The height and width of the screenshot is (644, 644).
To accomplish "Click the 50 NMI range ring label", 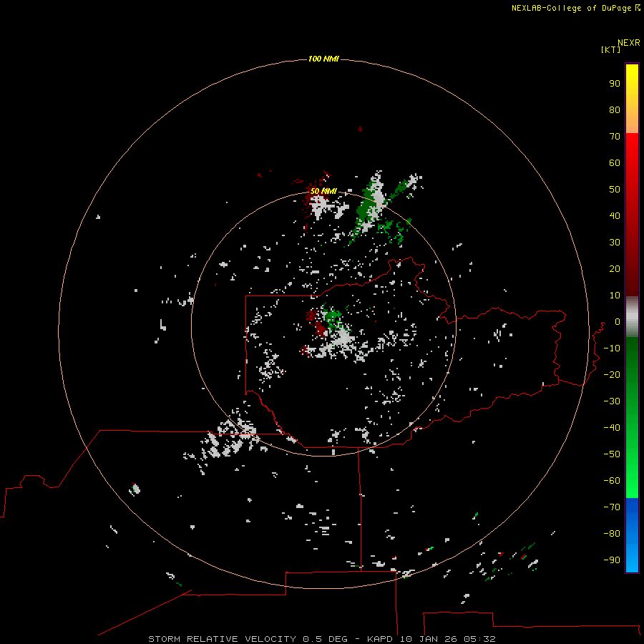I will point(323,191).
